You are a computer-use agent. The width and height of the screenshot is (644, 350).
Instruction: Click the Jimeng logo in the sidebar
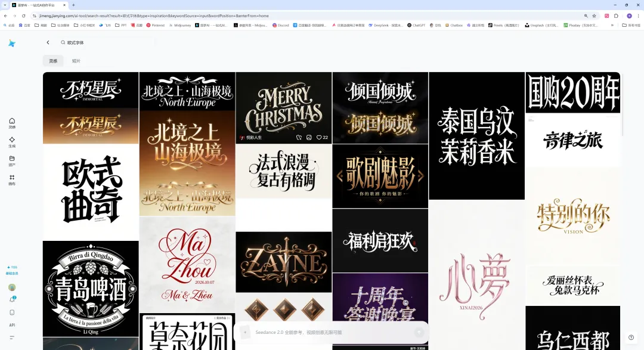(12, 44)
